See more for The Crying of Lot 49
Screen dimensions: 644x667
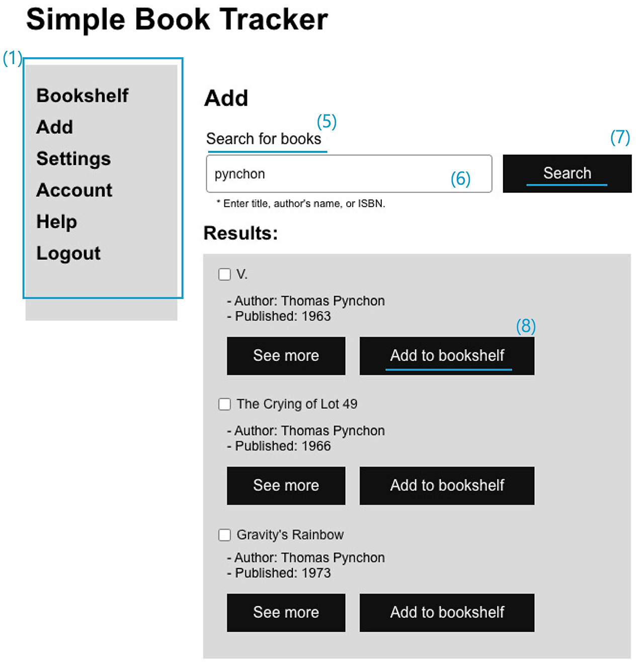click(286, 485)
